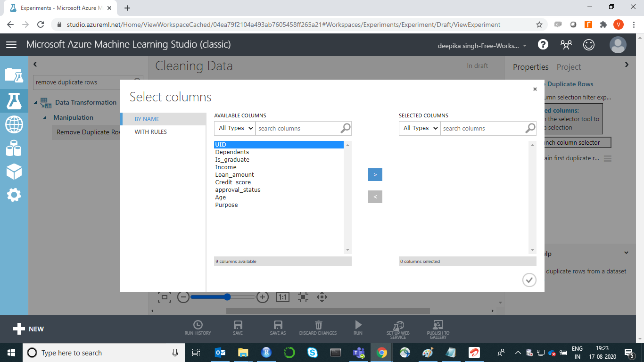Select the Credit_score column

(279, 182)
